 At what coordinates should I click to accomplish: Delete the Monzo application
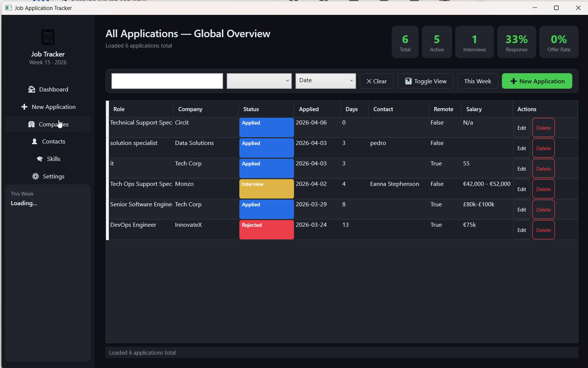(543, 189)
